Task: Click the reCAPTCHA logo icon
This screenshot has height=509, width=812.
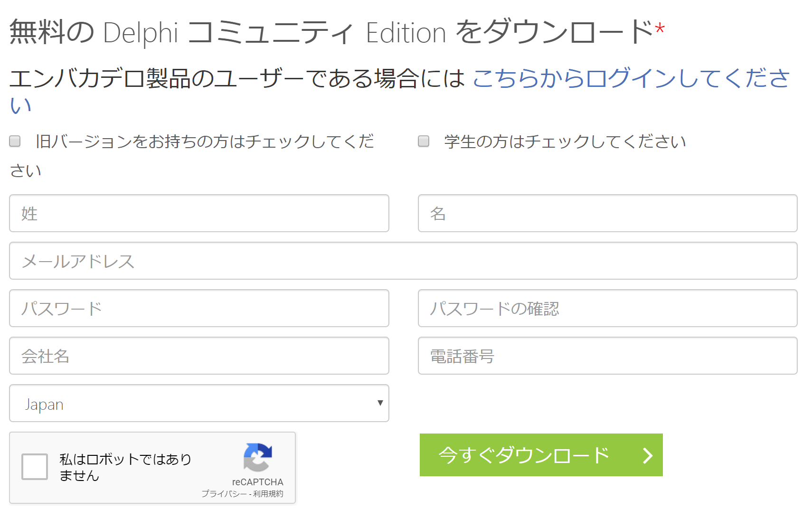Action: [x=258, y=457]
